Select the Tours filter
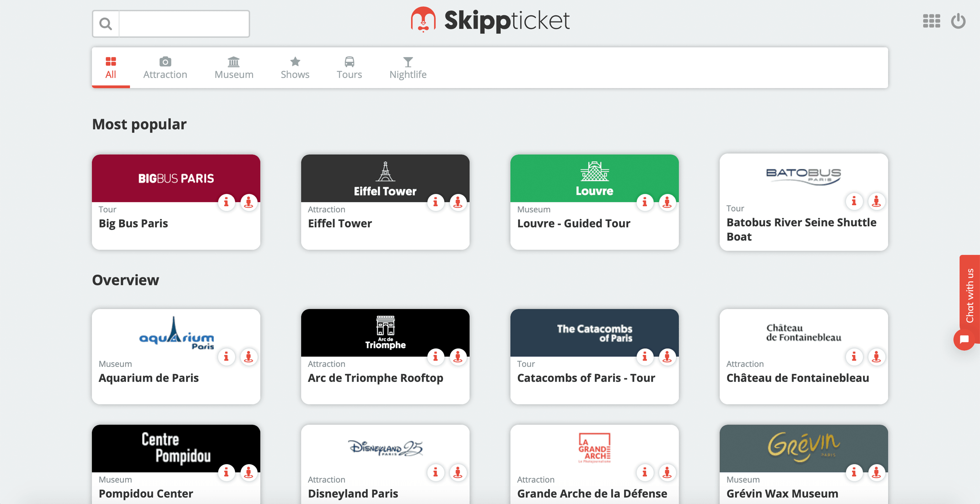 (349, 67)
